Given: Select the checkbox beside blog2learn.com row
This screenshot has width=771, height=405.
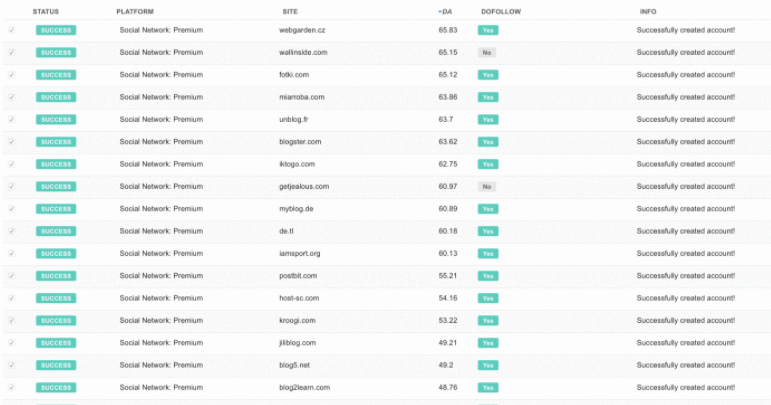Looking at the screenshot, I should click(12, 387).
